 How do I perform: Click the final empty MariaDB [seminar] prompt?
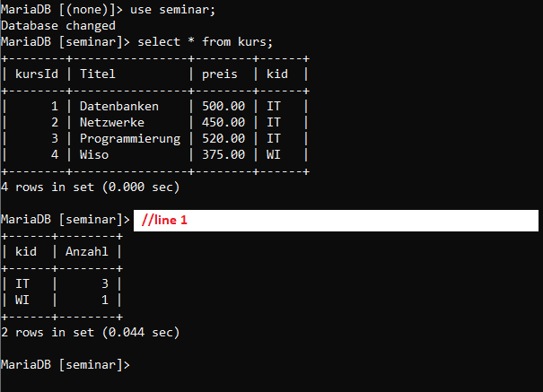coord(66,365)
